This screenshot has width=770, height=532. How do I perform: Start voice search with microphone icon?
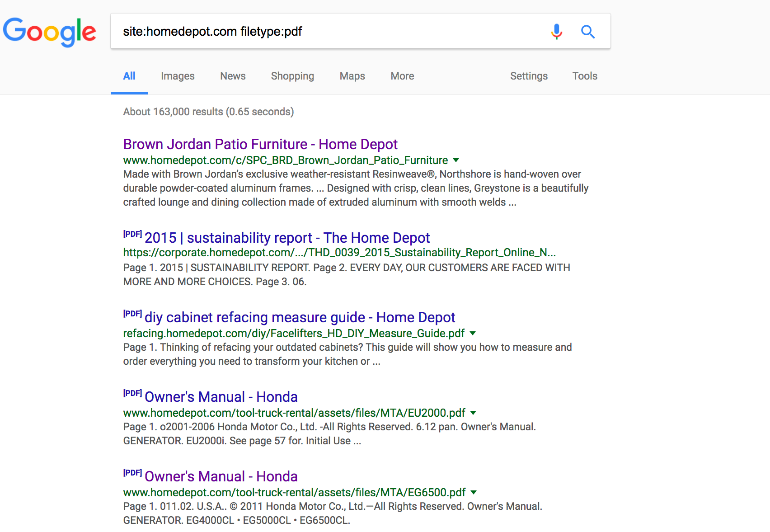(557, 32)
